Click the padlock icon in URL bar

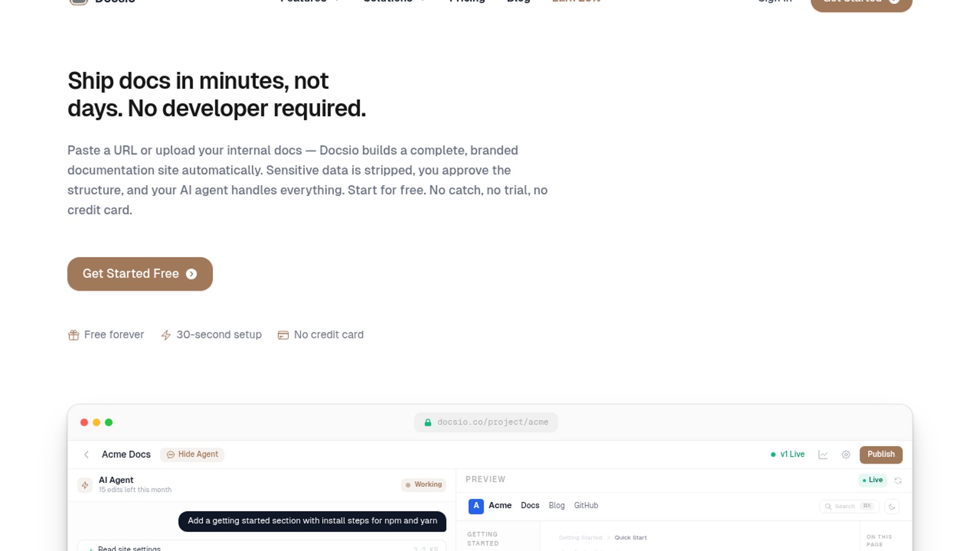(x=428, y=422)
